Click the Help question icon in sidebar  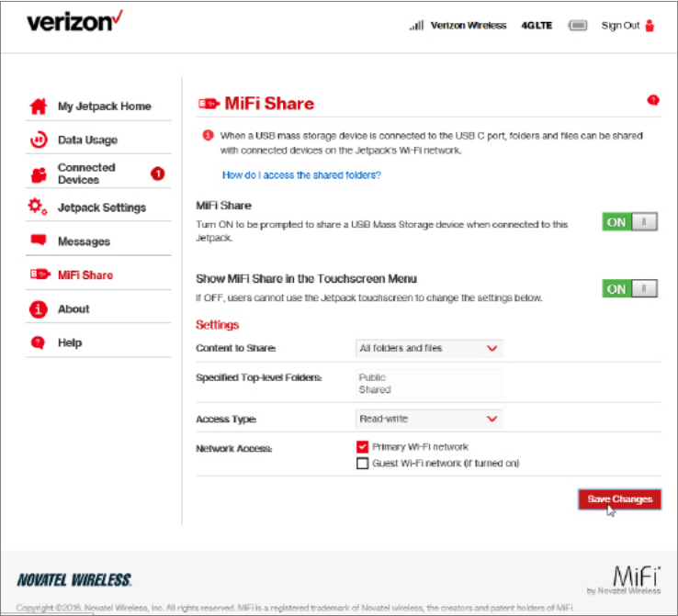click(x=38, y=342)
